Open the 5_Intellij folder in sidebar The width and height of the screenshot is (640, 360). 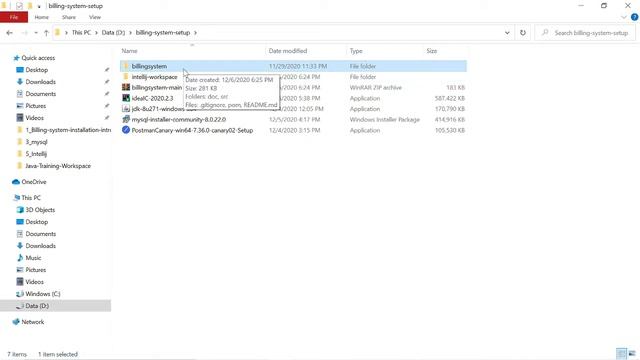point(36,154)
